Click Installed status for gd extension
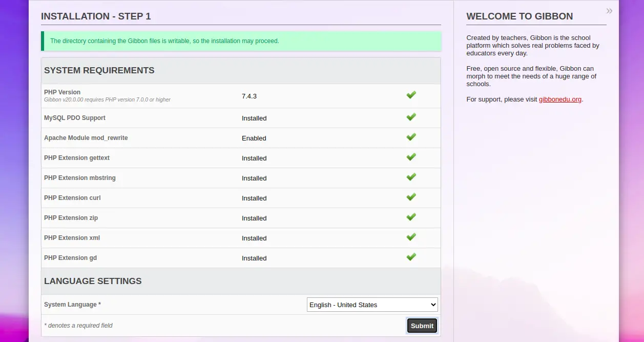 [x=254, y=258]
